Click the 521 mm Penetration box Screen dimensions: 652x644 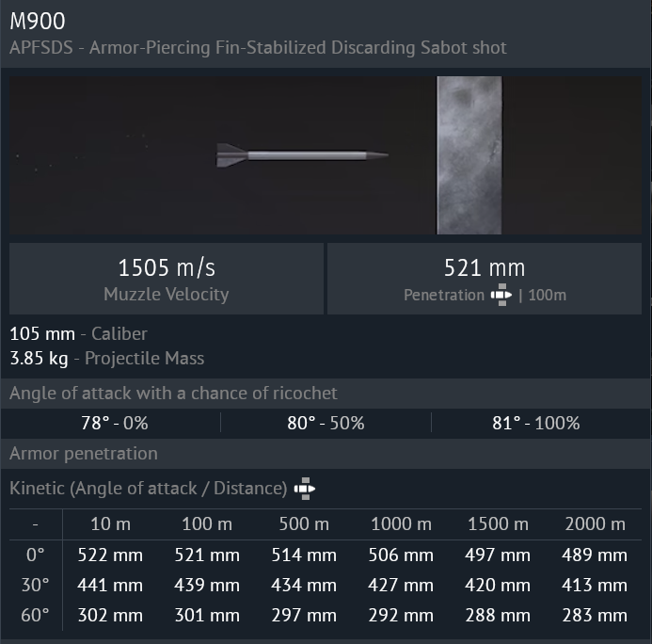coord(485,279)
